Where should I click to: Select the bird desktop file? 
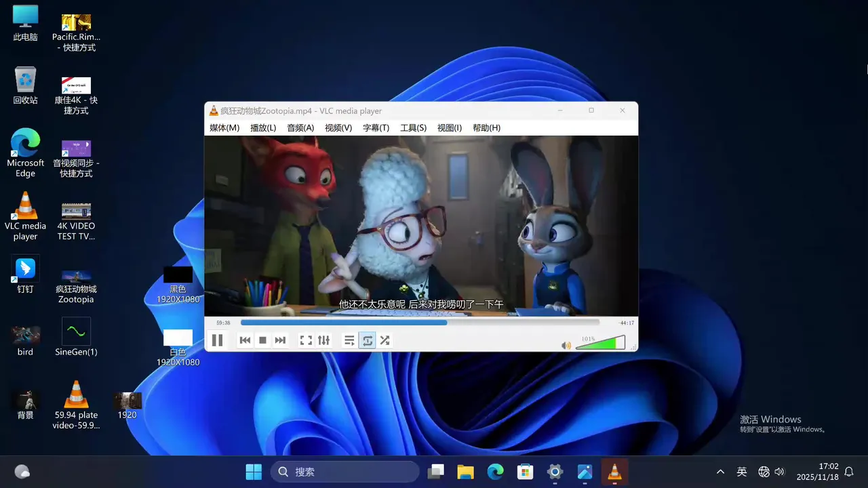(x=25, y=341)
